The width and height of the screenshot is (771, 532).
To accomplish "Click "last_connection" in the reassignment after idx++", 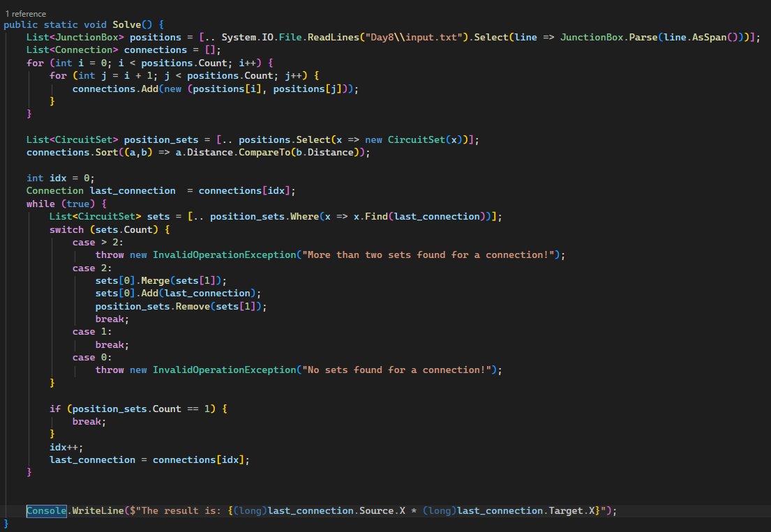I will tap(92, 459).
